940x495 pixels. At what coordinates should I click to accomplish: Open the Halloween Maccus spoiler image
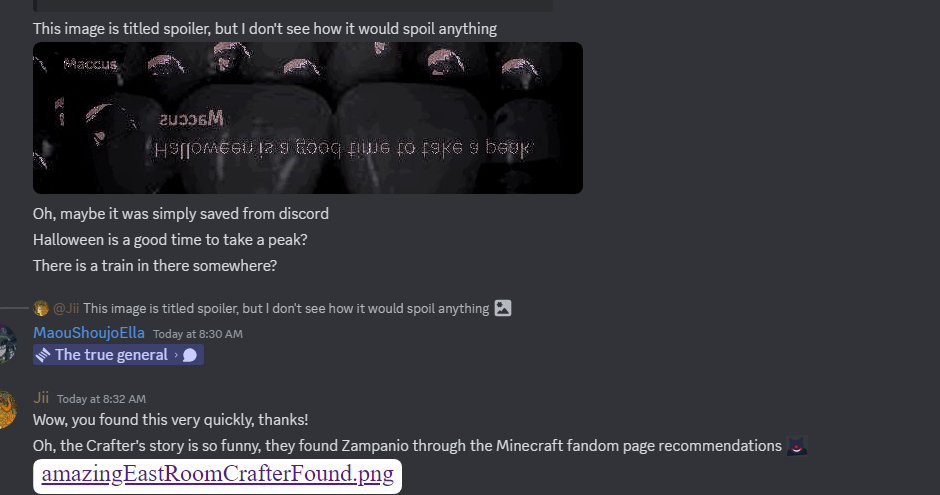point(308,118)
